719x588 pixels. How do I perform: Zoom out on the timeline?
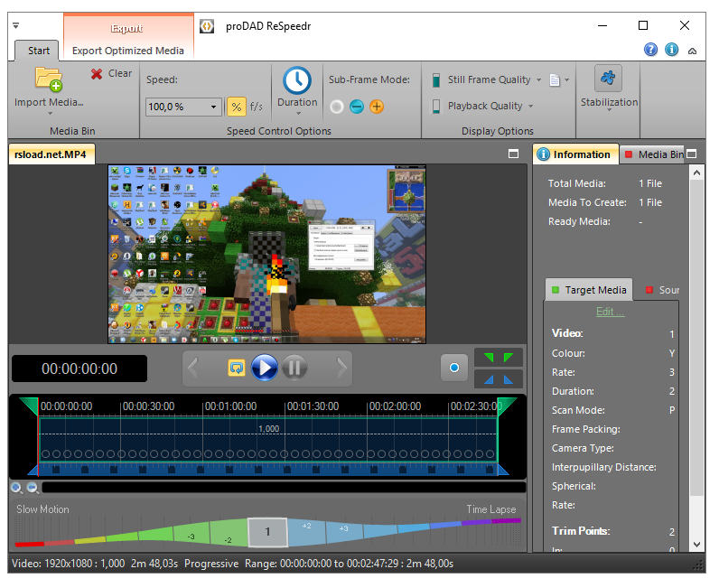pos(33,488)
